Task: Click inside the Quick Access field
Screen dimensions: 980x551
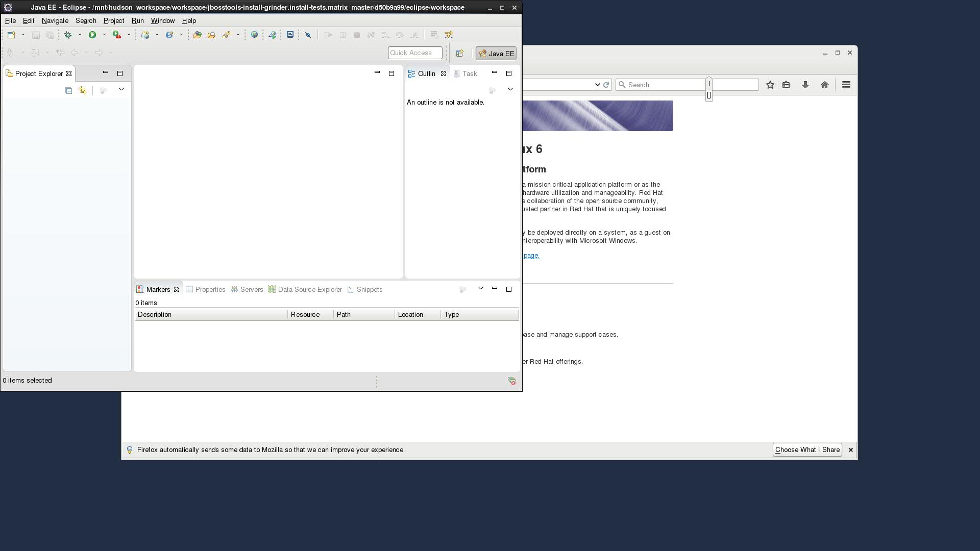Action: click(414, 53)
